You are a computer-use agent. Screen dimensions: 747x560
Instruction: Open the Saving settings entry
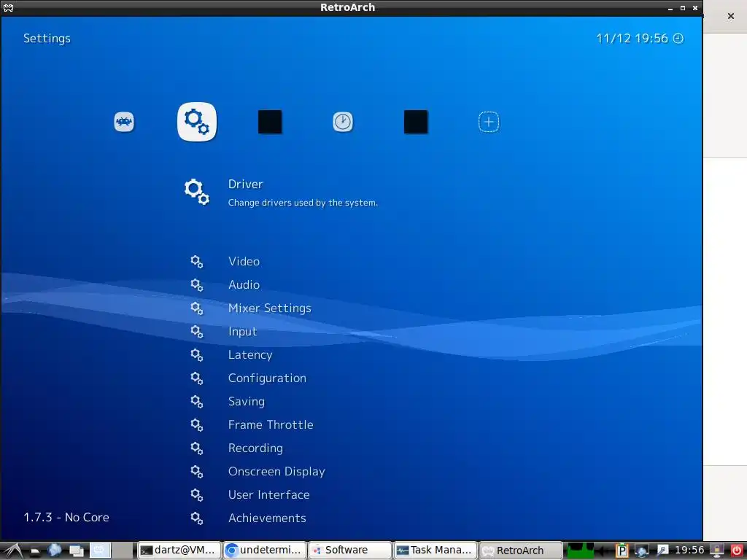(x=247, y=402)
